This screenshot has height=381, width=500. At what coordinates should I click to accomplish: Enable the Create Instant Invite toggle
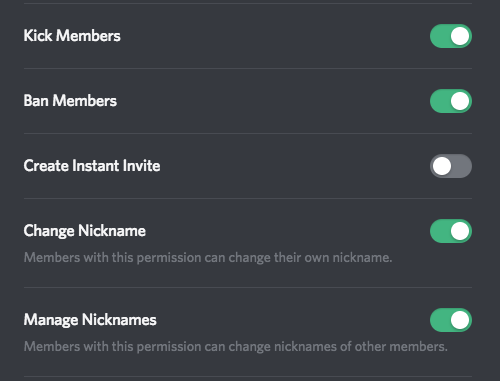click(451, 166)
